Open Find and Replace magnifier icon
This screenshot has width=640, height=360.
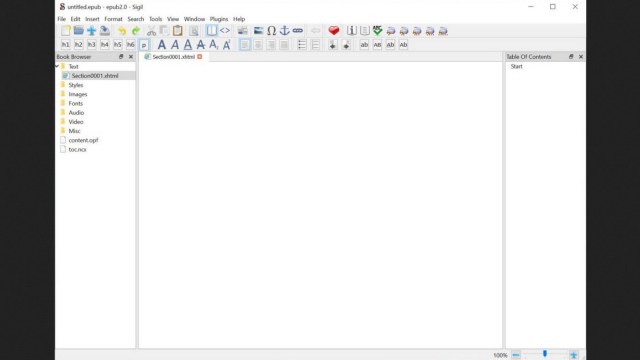[x=194, y=31]
